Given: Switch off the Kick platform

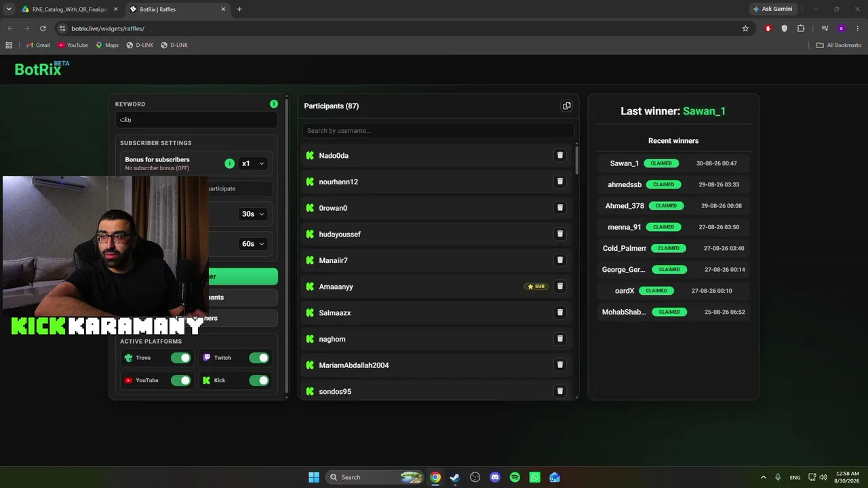Looking at the screenshot, I should 259,380.
